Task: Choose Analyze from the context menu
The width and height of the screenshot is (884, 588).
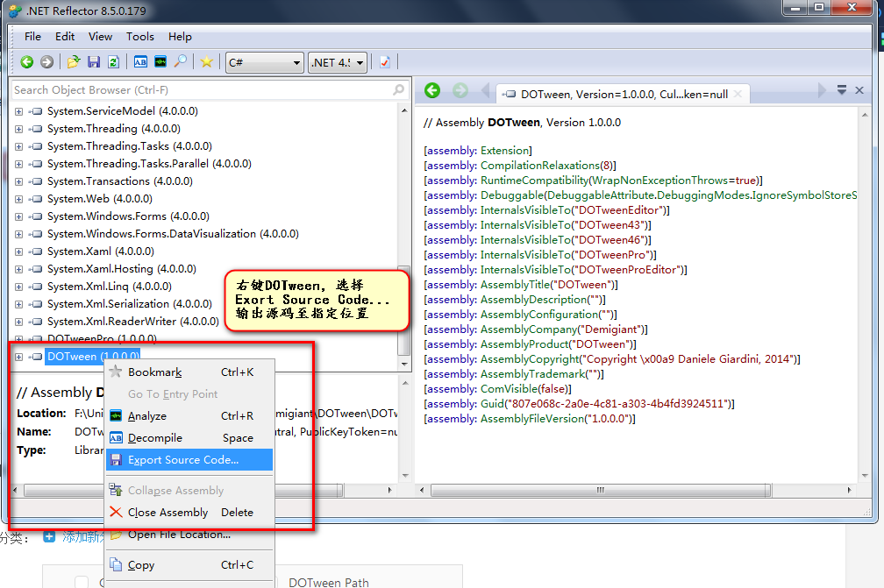Action: click(x=189, y=415)
